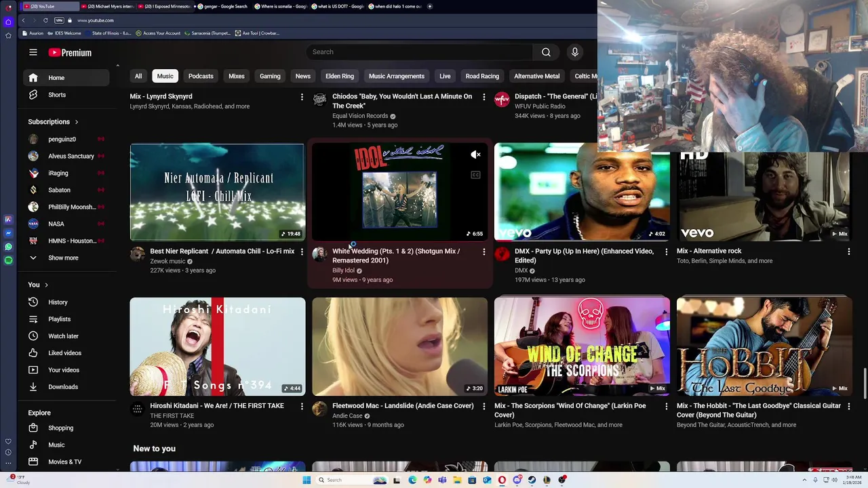Open Watch later list
868x488 pixels.
pyautogui.click(x=66, y=336)
